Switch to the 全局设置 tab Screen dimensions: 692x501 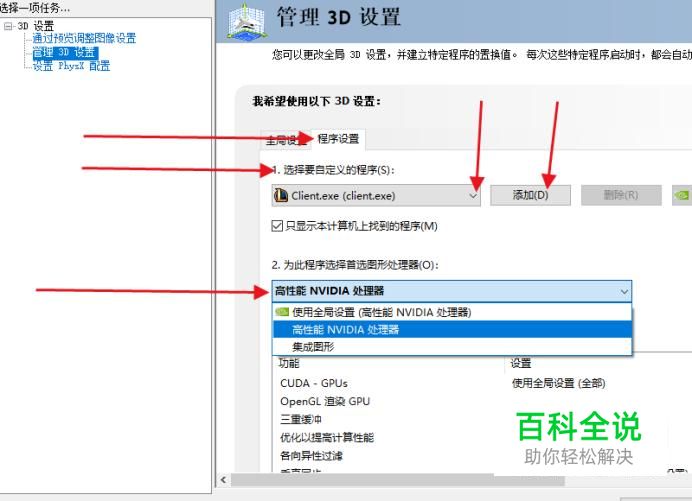click(286, 140)
